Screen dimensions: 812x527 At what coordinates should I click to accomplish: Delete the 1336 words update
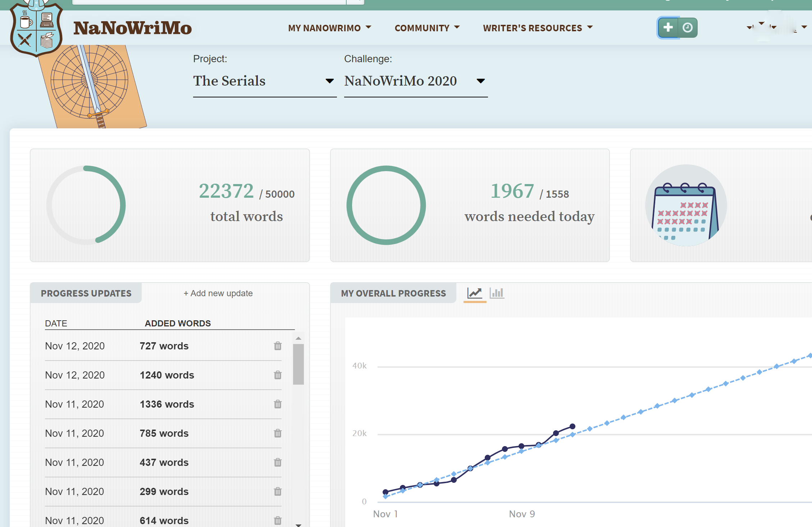(x=278, y=404)
